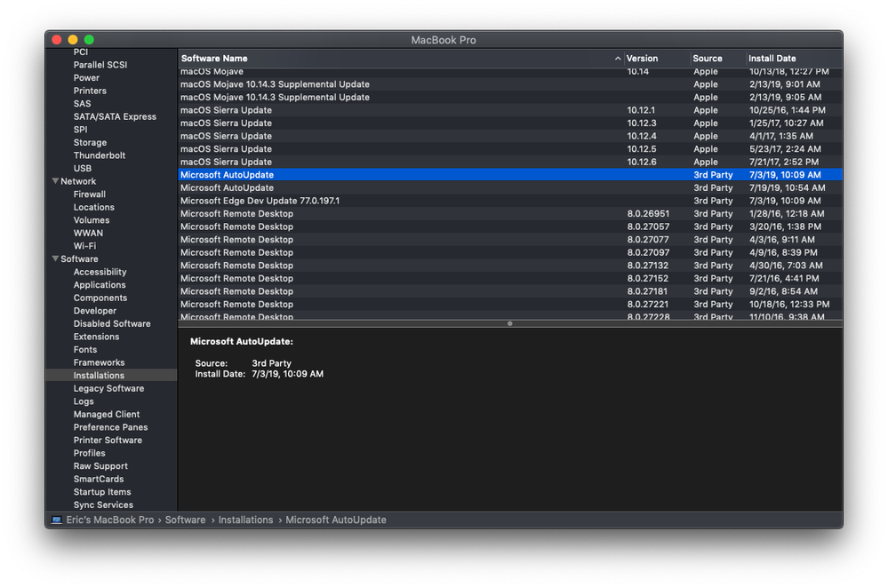Select Frameworks in sidebar
This screenshot has width=888, height=588.
pyautogui.click(x=99, y=362)
